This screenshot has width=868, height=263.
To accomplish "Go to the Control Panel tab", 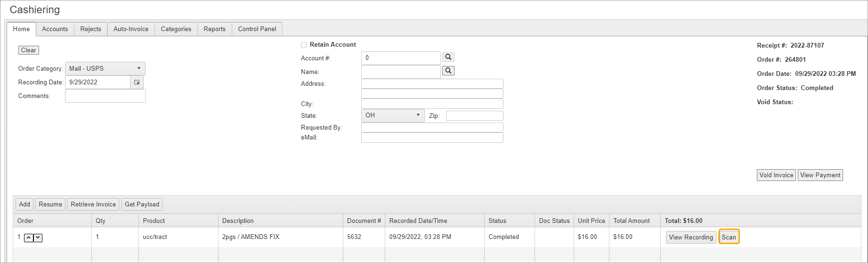I will 257,29.
